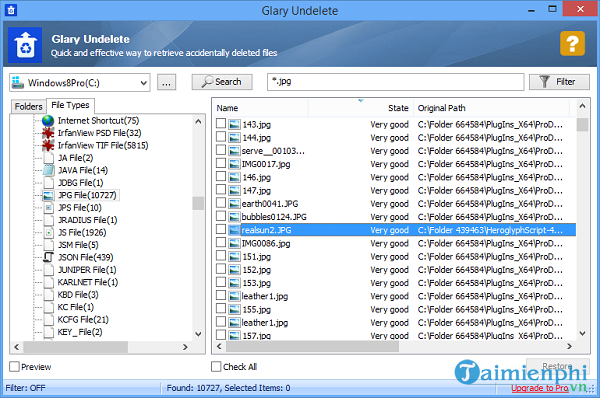The image size is (600, 398).
Task: Click the image icon beside realsun2.JPG
Action: pos(234,230)
